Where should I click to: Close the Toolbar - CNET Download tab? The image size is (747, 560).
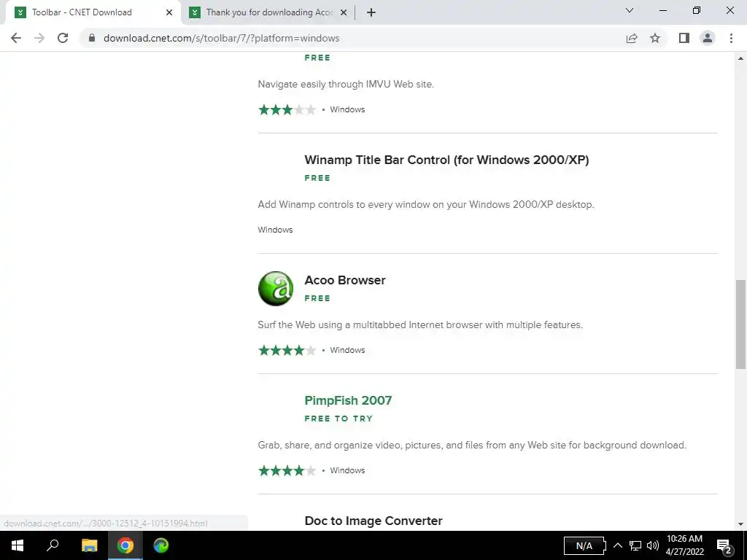(x=169, y=12)
